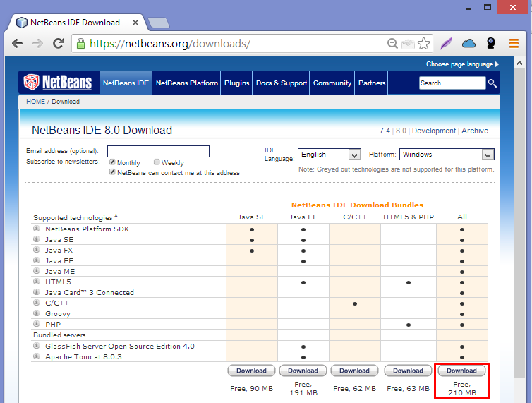Expand Choose page language arrow

pyautogui.click(x=497, y=64)
